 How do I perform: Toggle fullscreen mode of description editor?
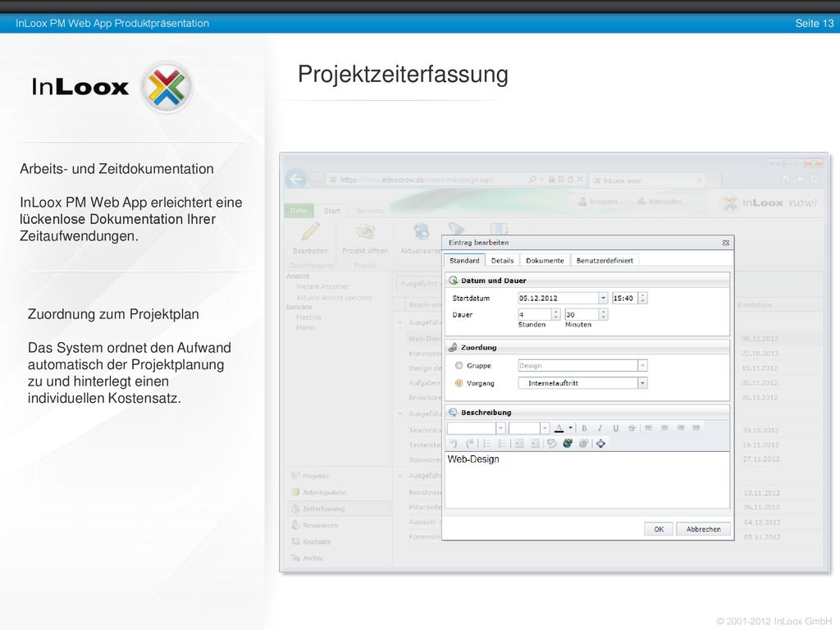[x=601, y=444]
